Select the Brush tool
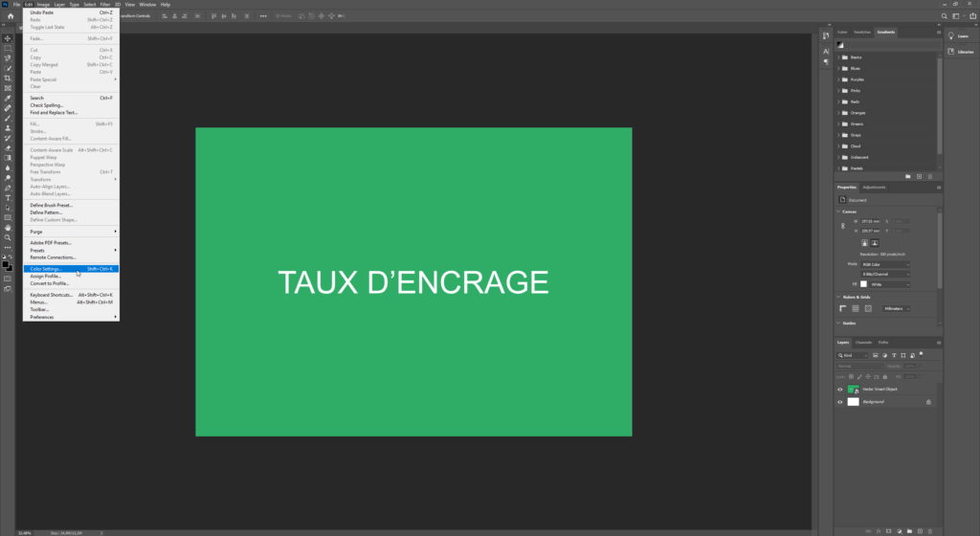Viewport: 980px width, 536px height. 8,118
